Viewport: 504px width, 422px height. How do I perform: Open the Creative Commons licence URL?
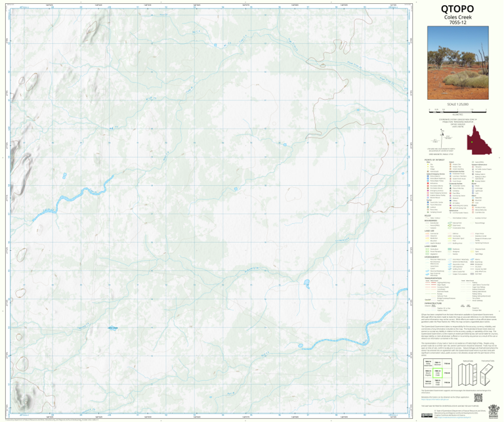(454, 417)
